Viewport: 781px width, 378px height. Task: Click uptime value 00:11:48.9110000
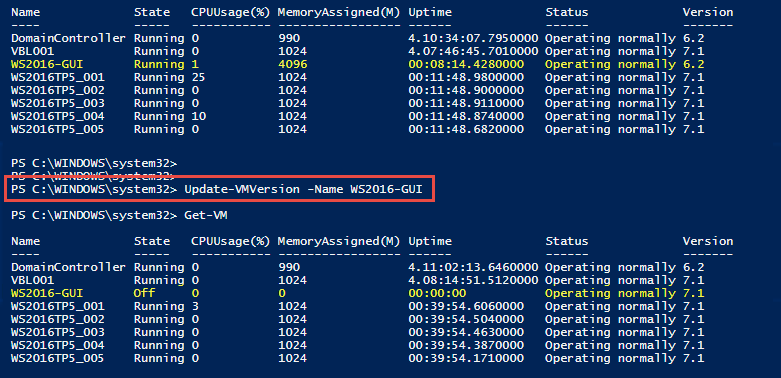[466, 103]
